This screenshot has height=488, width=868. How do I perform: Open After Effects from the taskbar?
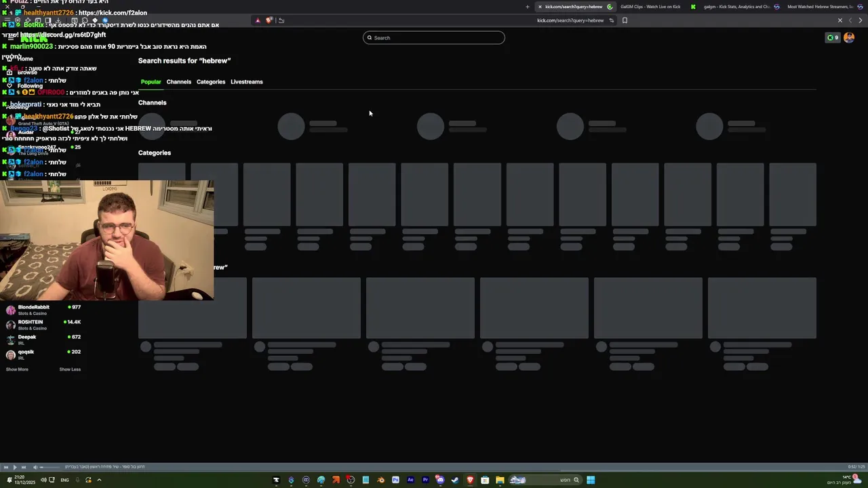(x=410, y=480)
